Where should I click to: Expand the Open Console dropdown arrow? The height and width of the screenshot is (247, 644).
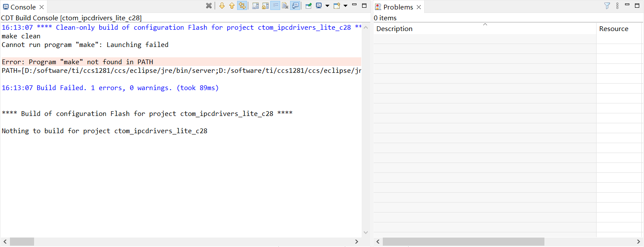click(345, 6)
